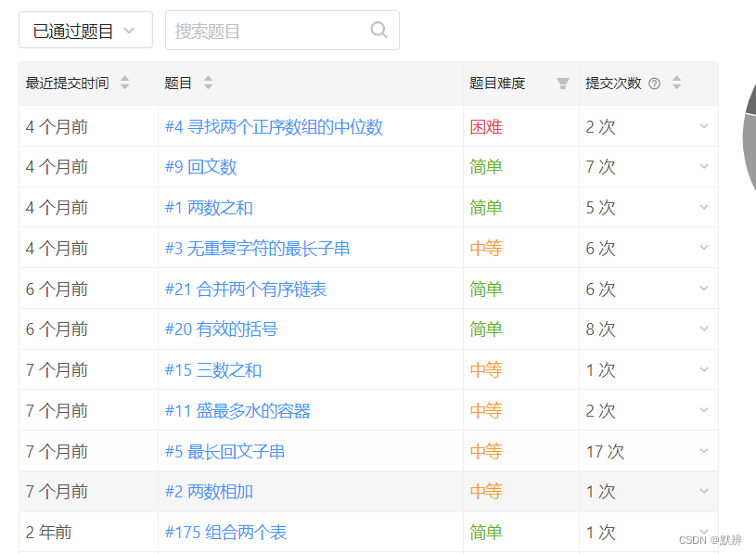Open problem #9 回文数

(200, 167)
